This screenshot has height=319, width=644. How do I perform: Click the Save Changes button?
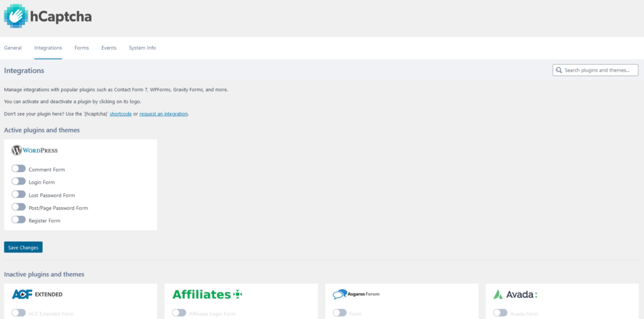click(23, 247)
